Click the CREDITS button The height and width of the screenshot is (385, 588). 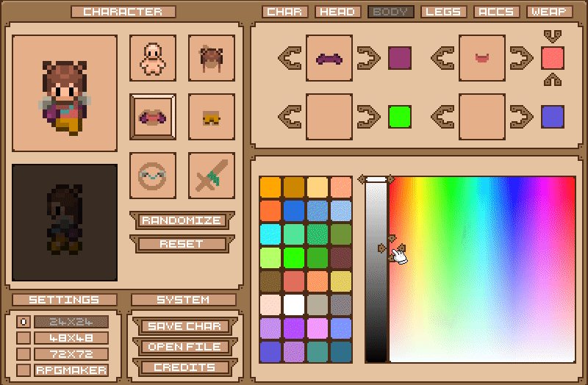click(x=184, y=367)
